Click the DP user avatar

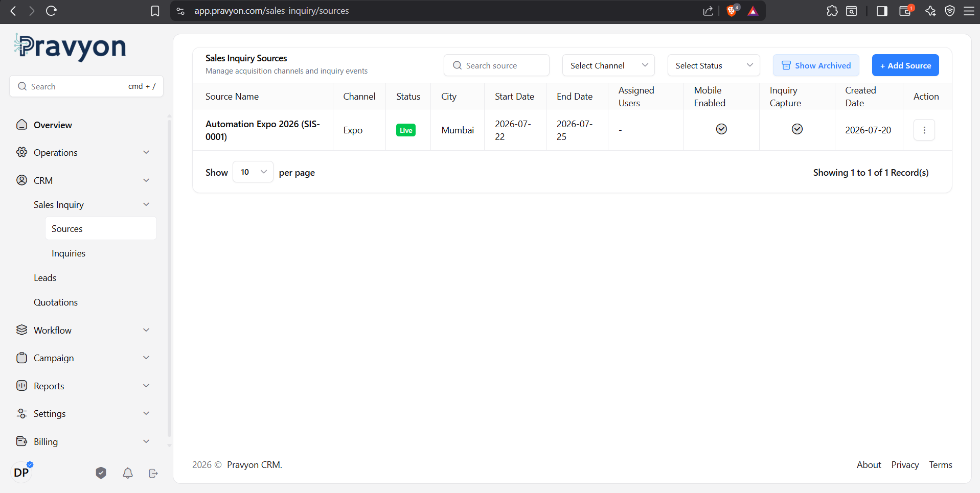click(x=21, y=473)
